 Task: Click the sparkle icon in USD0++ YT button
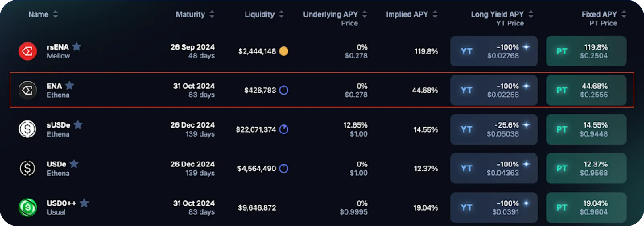[x=526, y=203]
